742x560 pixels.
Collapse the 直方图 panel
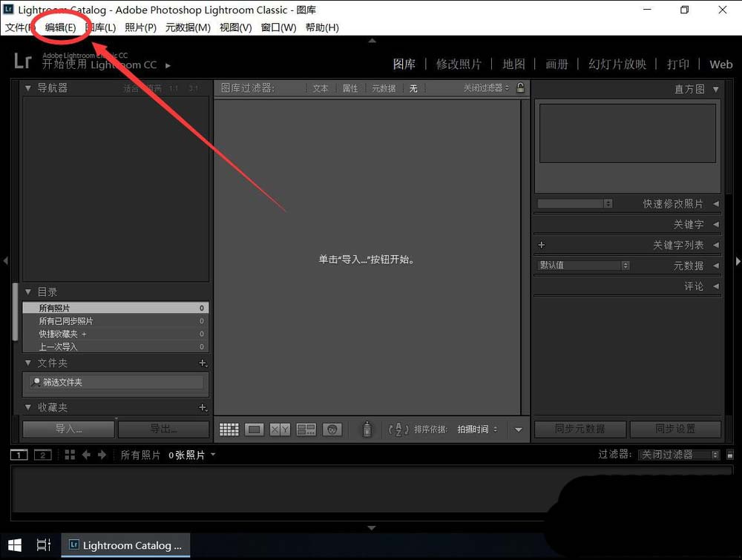[716, 89]
